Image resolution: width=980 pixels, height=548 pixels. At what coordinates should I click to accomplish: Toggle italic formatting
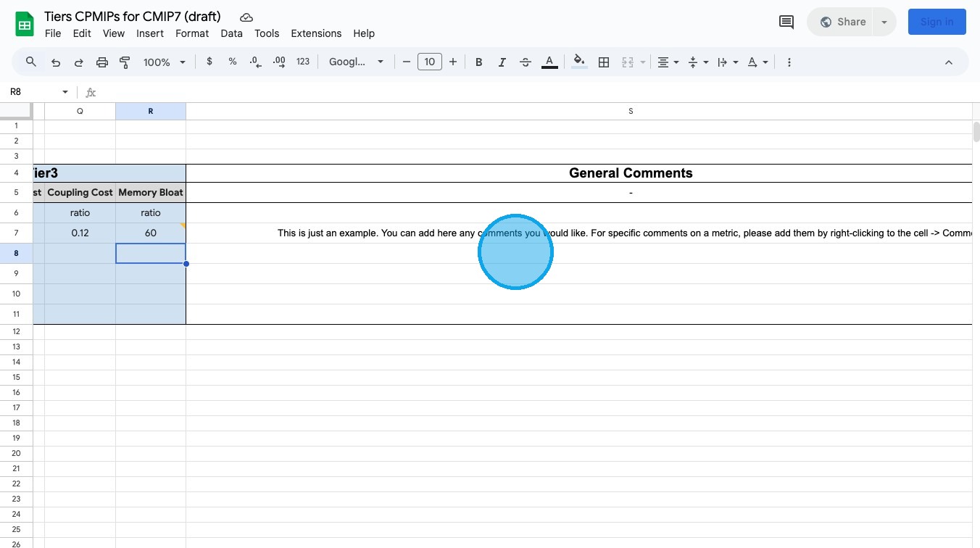click(x=502, y=62)
